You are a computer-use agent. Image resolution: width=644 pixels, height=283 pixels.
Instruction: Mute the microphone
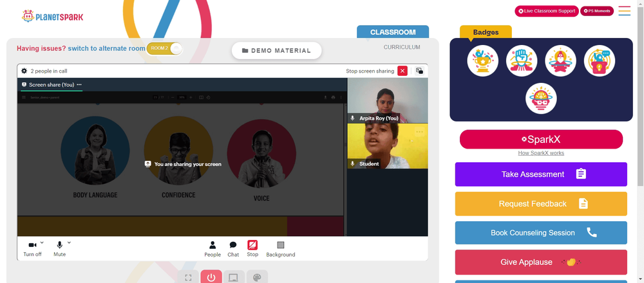pyautogui.click(x=59, y=249)
